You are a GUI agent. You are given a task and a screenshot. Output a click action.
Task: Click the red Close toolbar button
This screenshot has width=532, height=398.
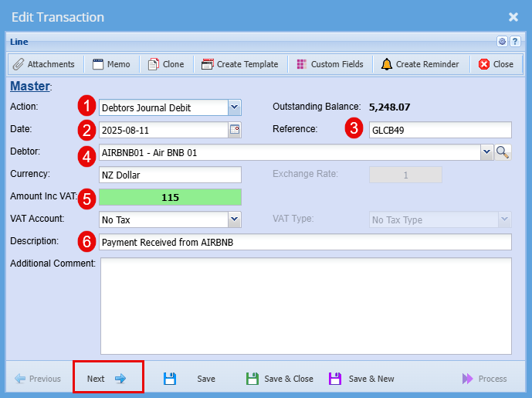[495, 64]
